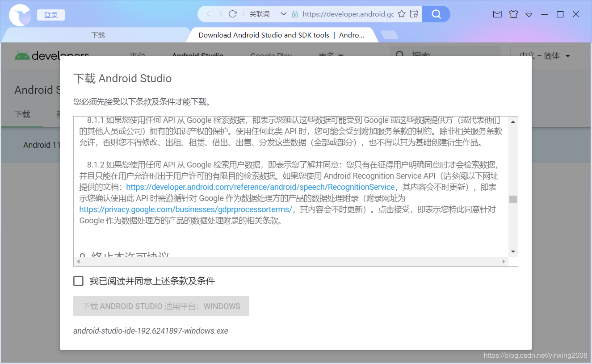Click the terms box vertical scrollbar thumb
The image size is (592, 364).
pos(513,199)
